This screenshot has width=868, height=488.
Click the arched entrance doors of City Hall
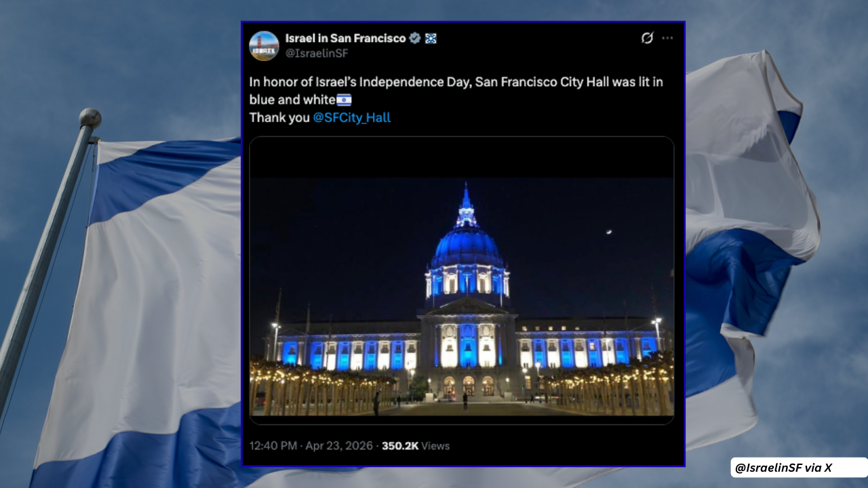click(468, 385)
